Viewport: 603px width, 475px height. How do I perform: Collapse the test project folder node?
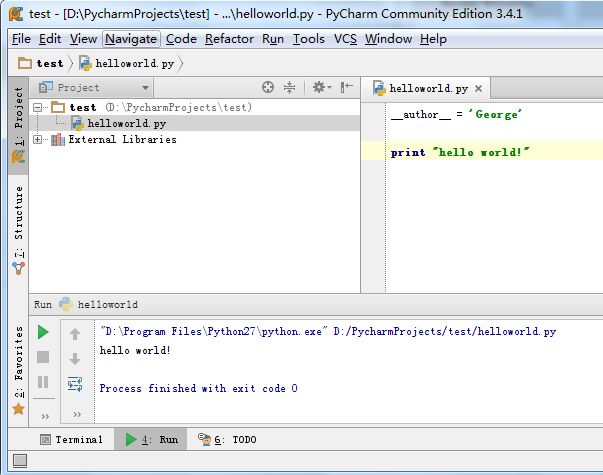(37, 107)
